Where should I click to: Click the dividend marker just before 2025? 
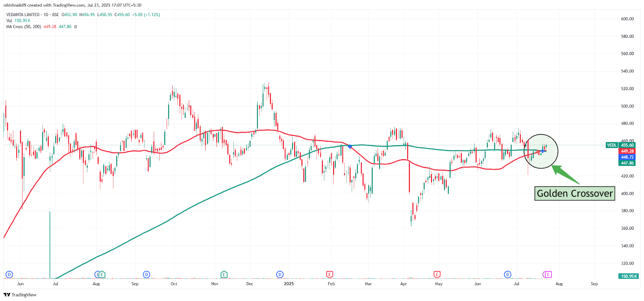pyautogui.click(x=280, y=274)
